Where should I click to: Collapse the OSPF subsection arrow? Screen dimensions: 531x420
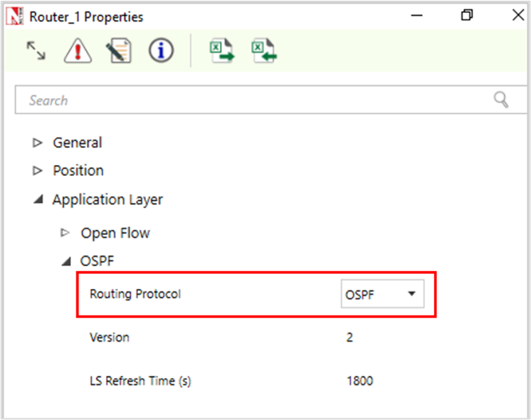pos(66,262)
